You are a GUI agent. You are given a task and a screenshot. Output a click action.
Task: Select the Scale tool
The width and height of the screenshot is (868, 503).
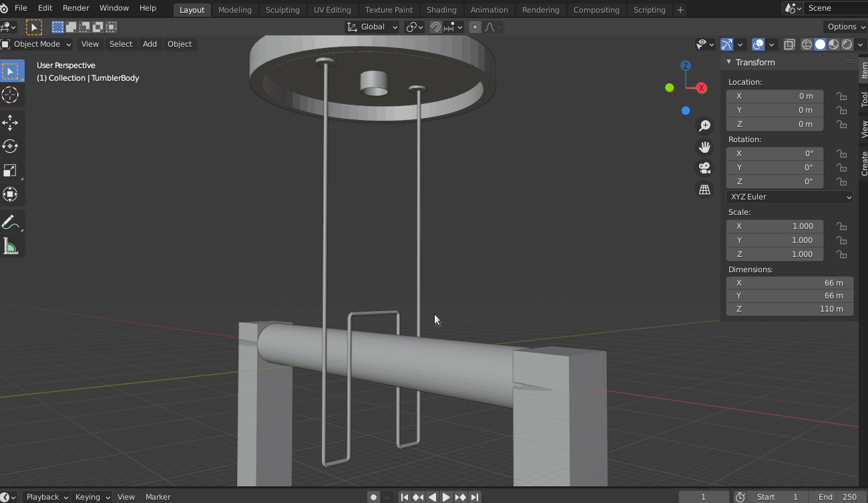10,170
